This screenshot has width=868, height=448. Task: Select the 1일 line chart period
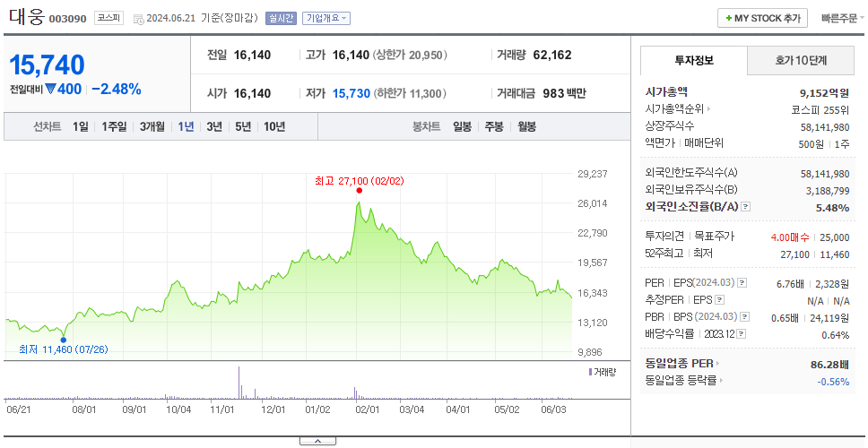tap(81, 126)
